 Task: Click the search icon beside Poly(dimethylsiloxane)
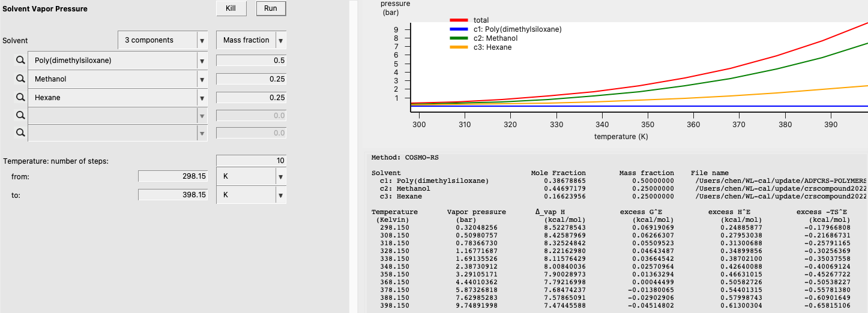(20, 61)
